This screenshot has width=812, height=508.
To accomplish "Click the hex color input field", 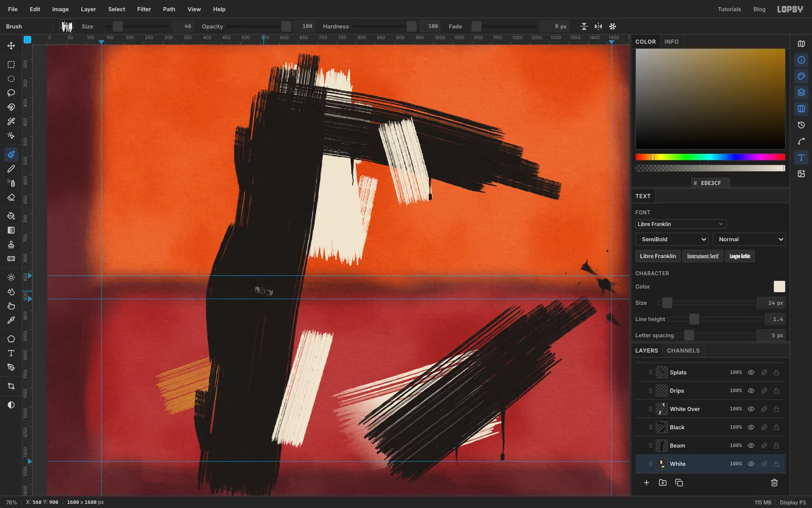I will click(x=710, y=183).
